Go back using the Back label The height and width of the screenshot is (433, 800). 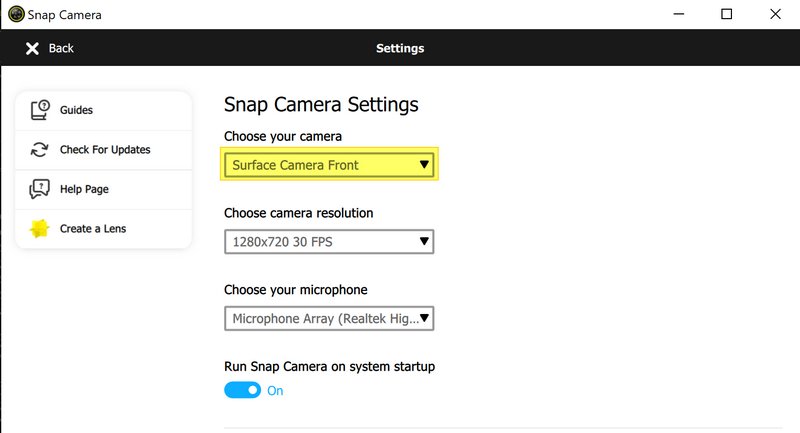[61, 48]
